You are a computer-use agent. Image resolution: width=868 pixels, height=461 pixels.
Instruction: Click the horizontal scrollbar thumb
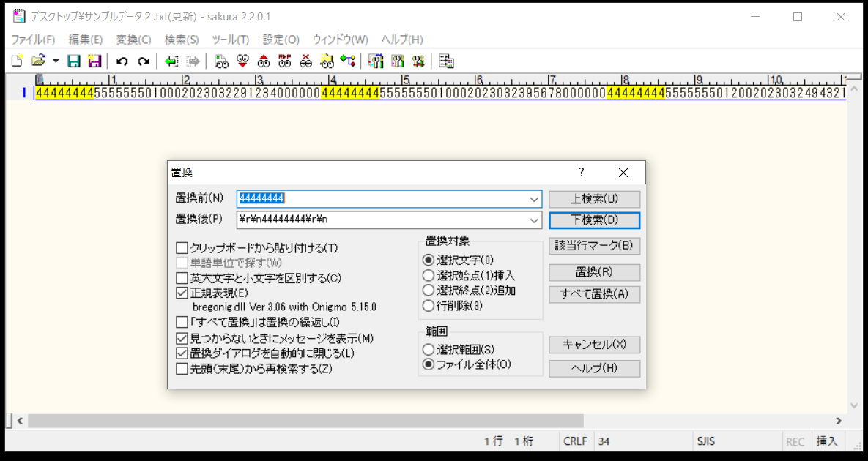click(305, 421)
